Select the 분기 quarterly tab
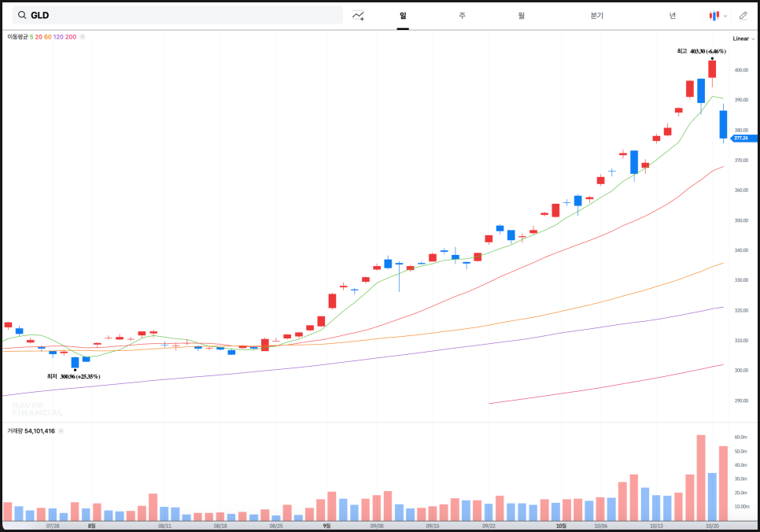The image size is (760, 532). click(596, 15)
